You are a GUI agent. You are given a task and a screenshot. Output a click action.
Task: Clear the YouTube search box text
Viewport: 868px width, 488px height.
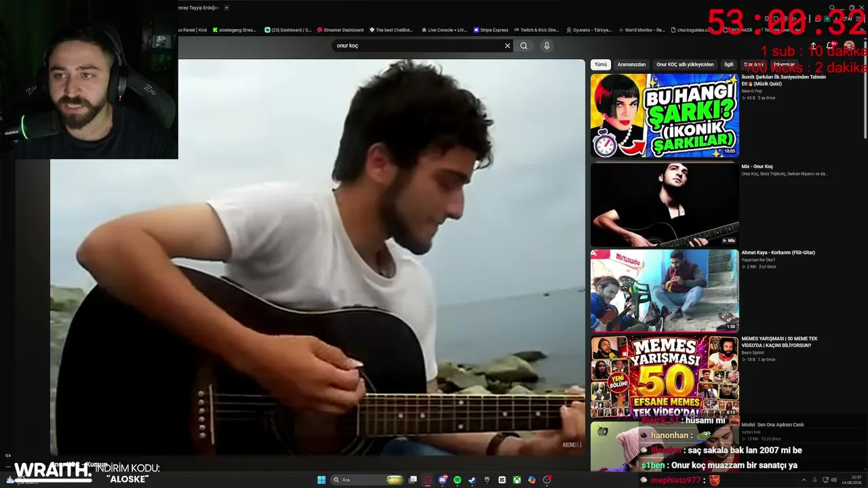coord(507,45)
